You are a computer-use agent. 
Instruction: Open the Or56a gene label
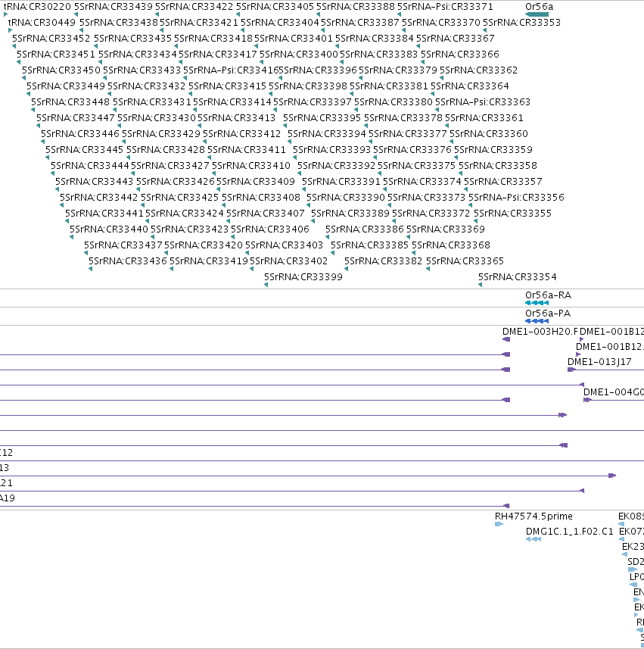(x=540, y=7)
